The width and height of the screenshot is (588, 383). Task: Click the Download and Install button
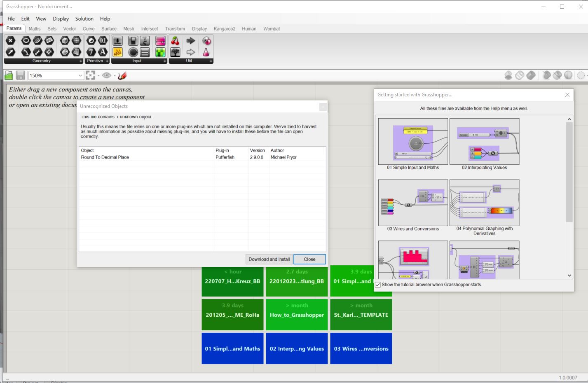269,259
